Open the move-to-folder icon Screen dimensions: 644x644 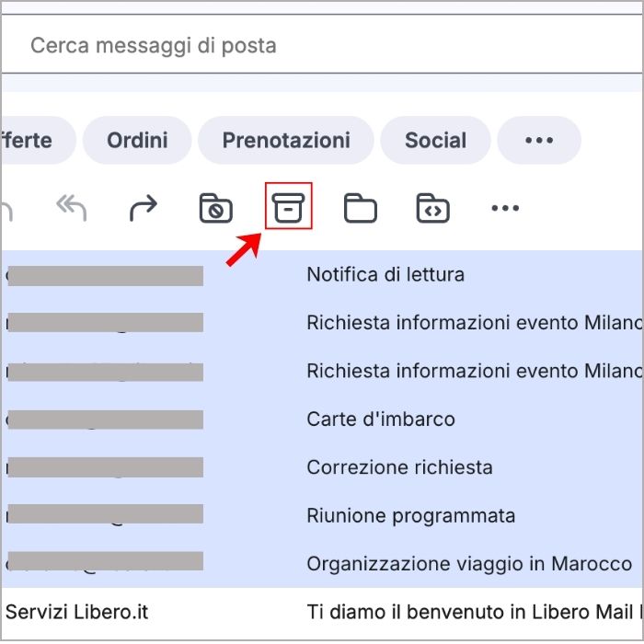coord(361,208)
